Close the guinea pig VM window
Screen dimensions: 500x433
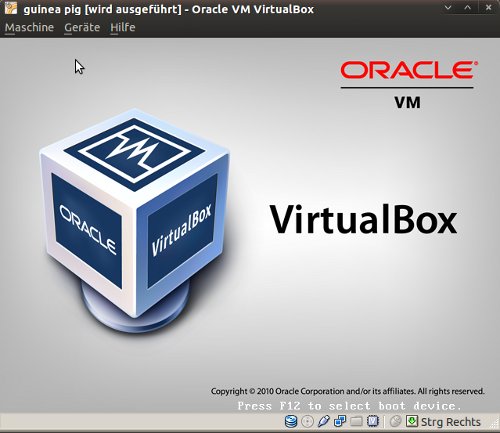pyautogui.click(x=488, y=7)
